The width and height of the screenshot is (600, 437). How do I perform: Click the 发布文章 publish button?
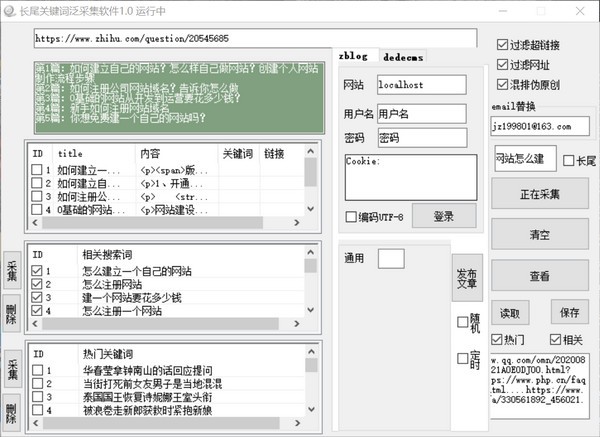[466, 279]
